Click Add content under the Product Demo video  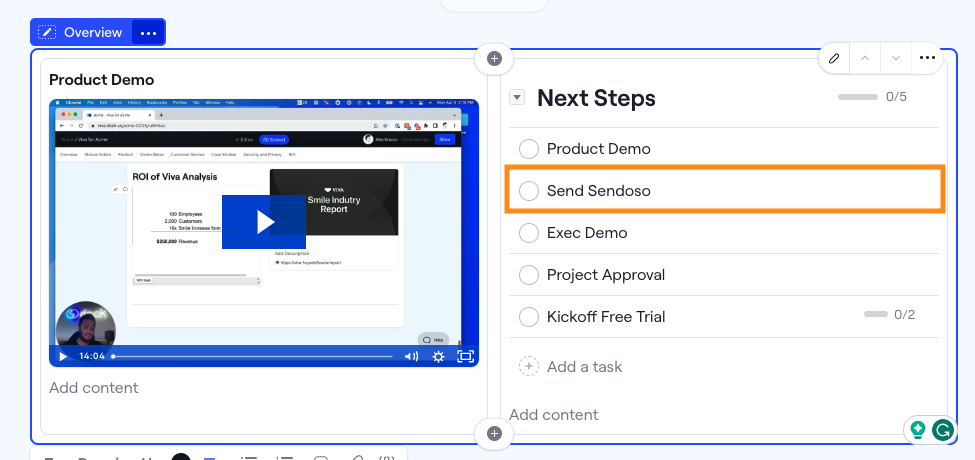coord(94,388)
